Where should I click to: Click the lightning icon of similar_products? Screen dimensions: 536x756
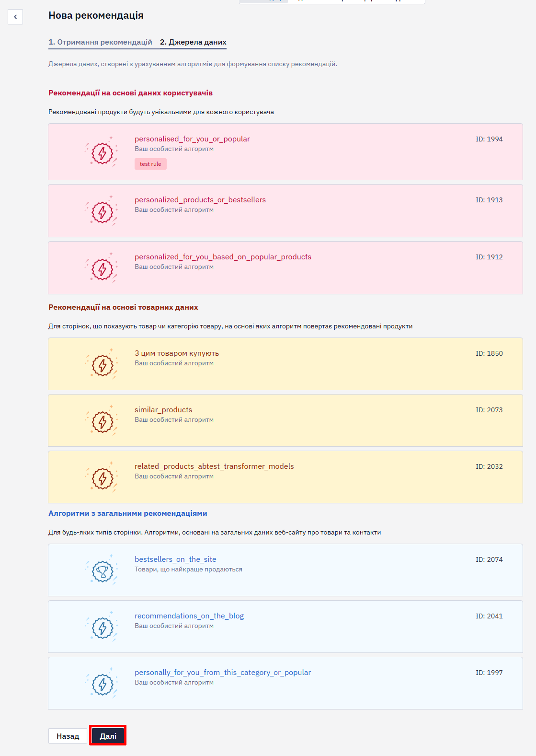[102, 421]
